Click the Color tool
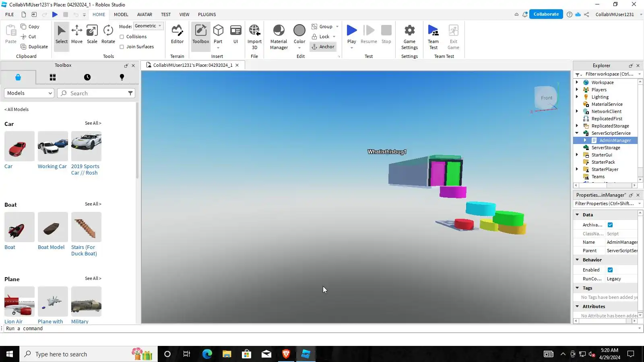644x362 pixels. [299, 35]
